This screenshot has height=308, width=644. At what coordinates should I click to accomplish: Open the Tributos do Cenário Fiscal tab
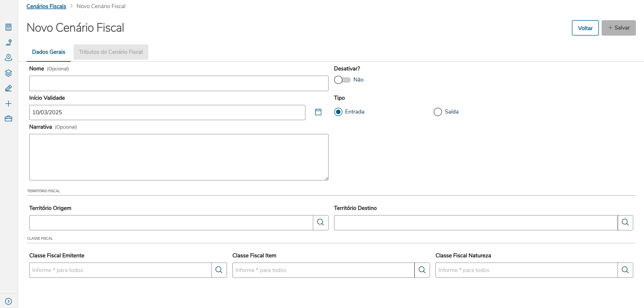(111, 52)
